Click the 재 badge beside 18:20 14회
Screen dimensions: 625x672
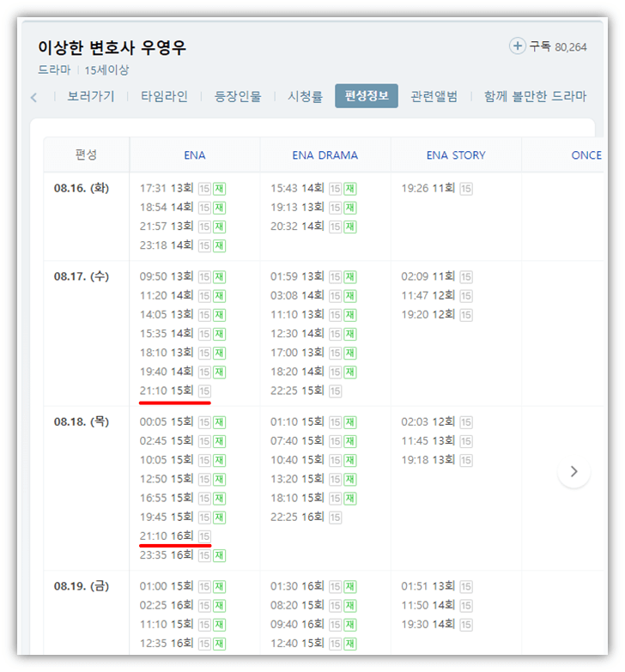point(350,372)
